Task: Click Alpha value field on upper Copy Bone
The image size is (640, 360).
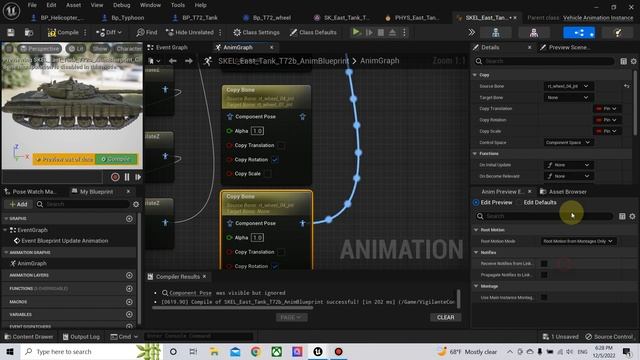Action: pos(257,131)
